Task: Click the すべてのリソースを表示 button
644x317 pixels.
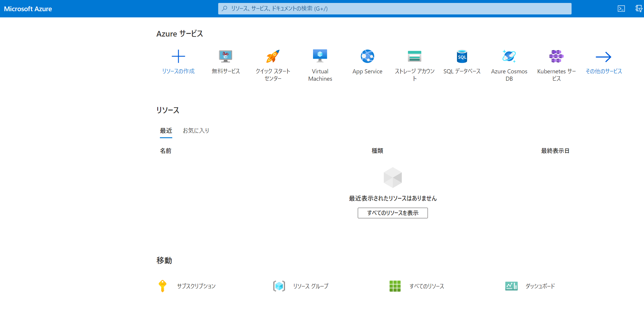Action: (393, 213)
